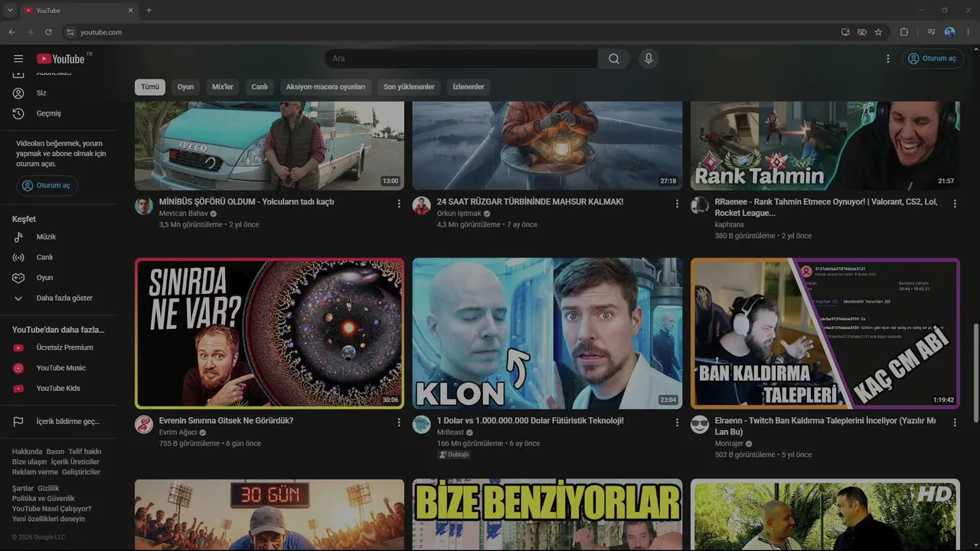
Task: Click the Orkun Işıtmak channel avatar
Action: click(x=422, y=206)
